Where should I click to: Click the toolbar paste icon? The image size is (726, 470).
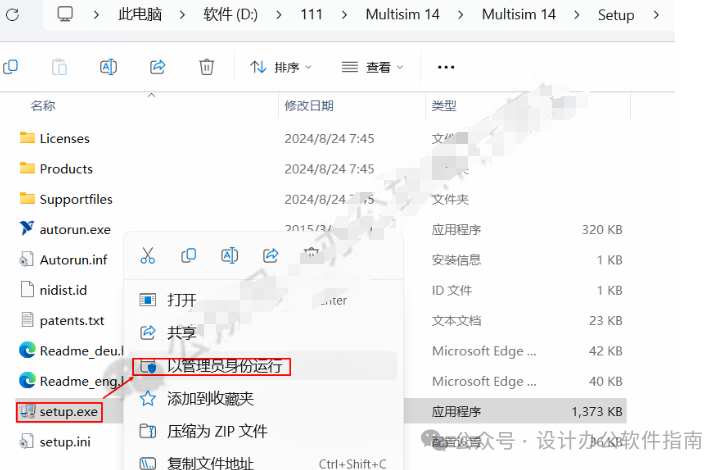[59, 67]
